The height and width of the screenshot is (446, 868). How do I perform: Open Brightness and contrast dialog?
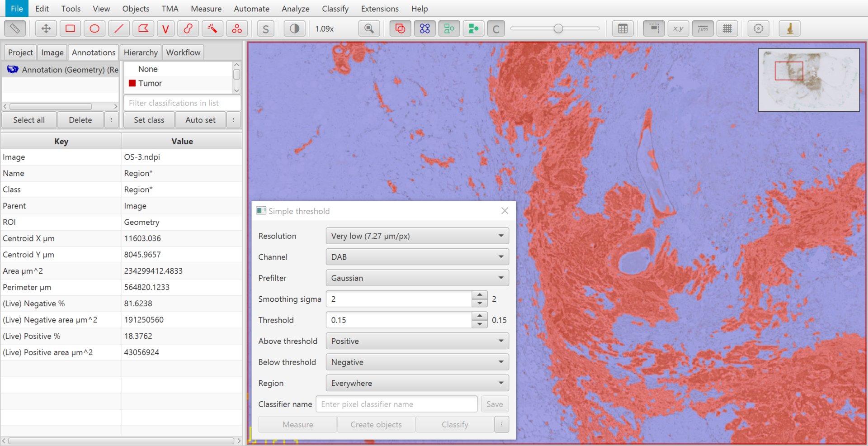point(294,28)
